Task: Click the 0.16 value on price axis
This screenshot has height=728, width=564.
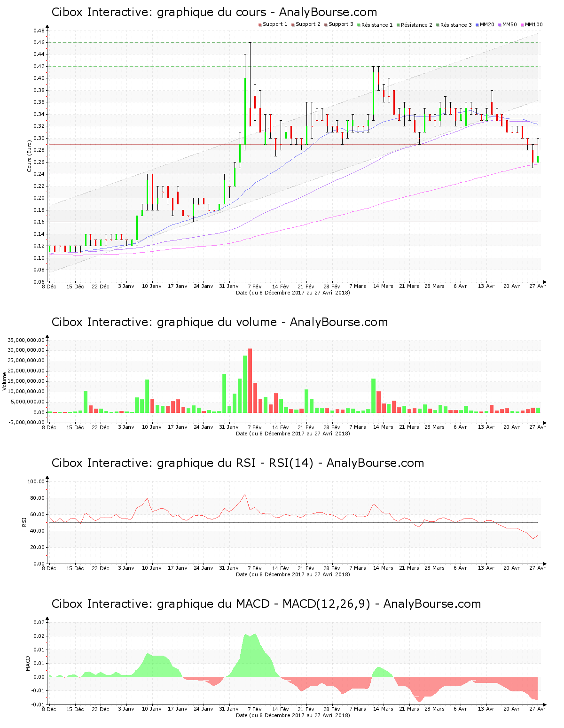Action: point(39,222)
